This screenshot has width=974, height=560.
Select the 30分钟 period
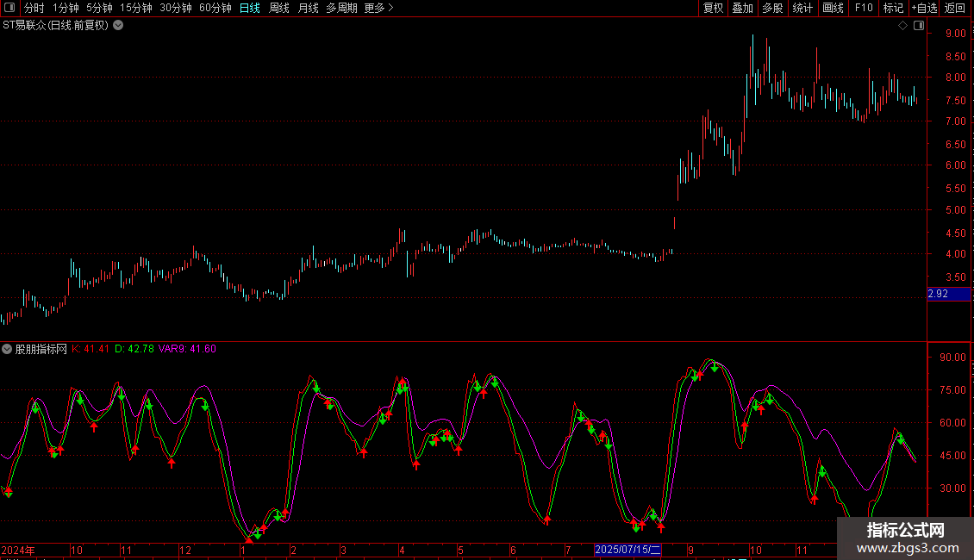(176, 8)
